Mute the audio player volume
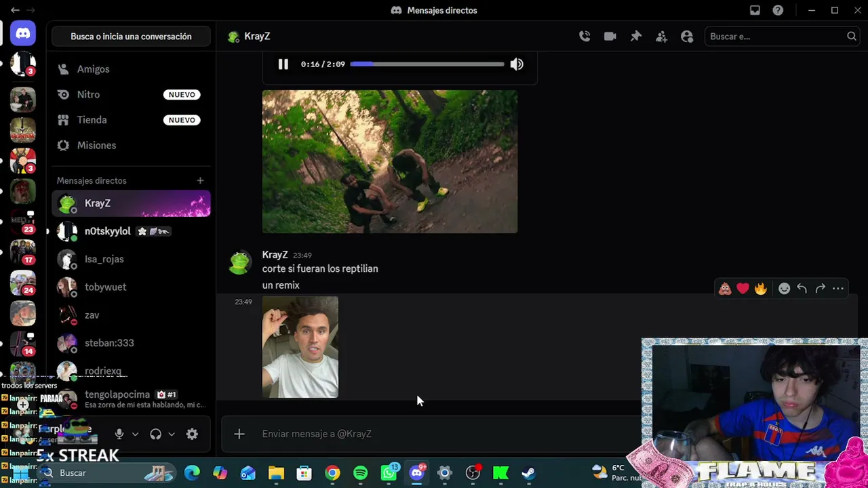Screen dimensions: 868x488 [517, 64]
